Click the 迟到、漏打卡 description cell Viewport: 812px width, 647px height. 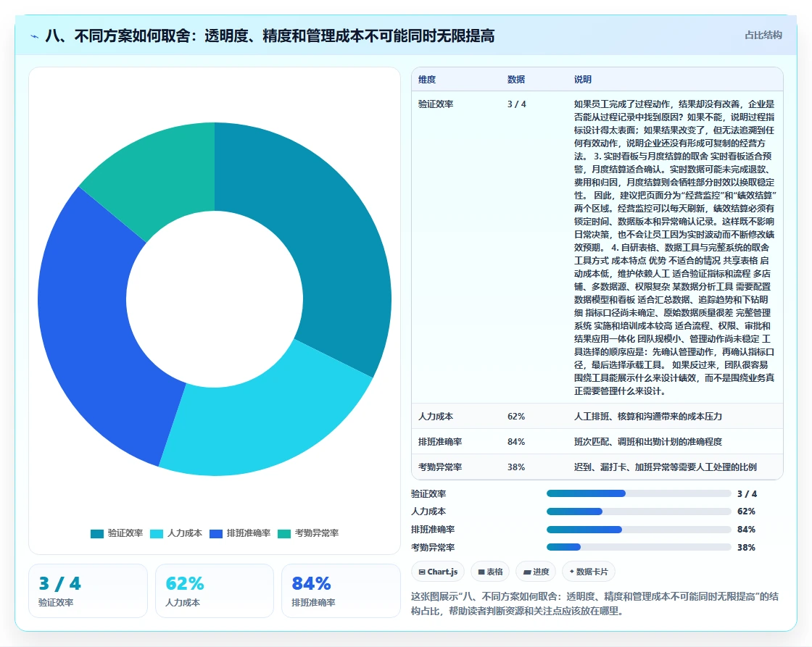tap(666, 467)
